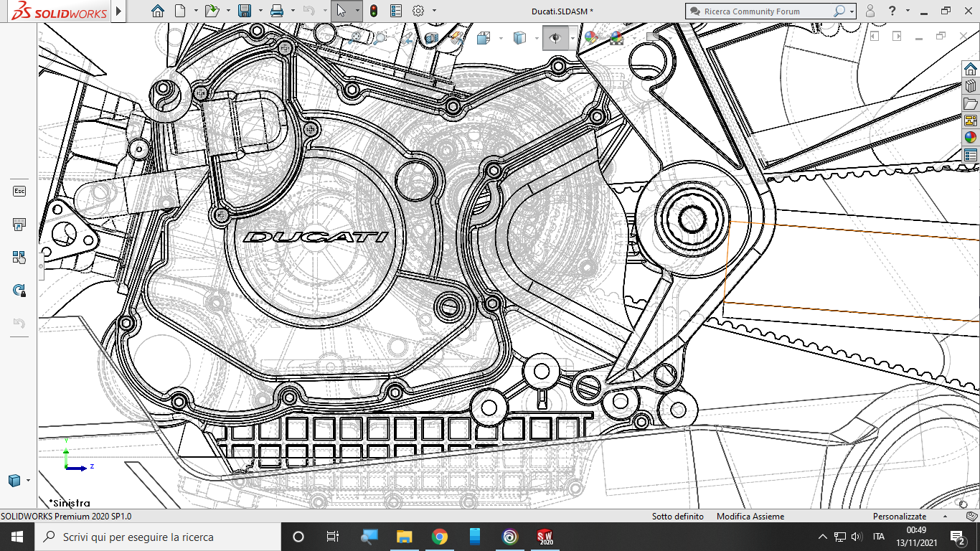Print using the printer icon

(277, 11)
